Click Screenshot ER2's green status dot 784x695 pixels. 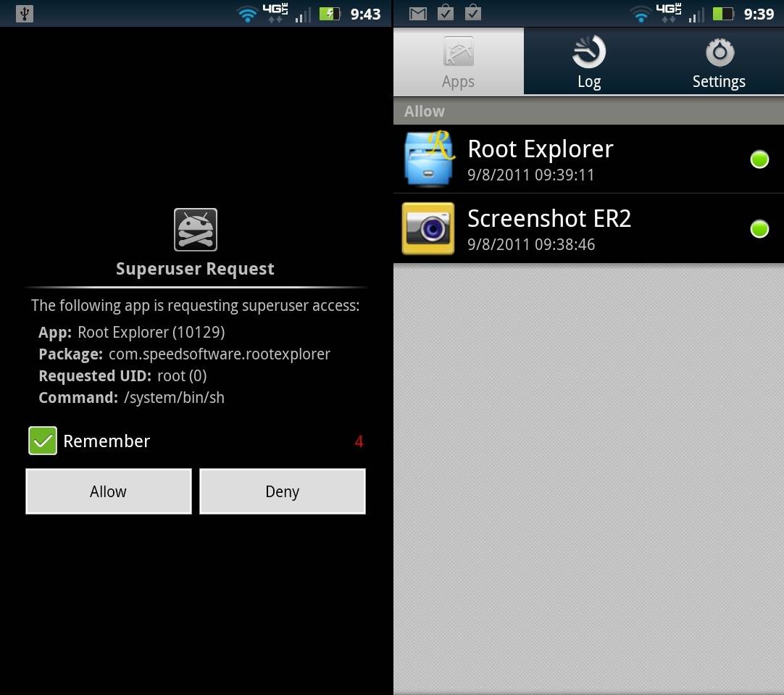(x=759, y=229)
